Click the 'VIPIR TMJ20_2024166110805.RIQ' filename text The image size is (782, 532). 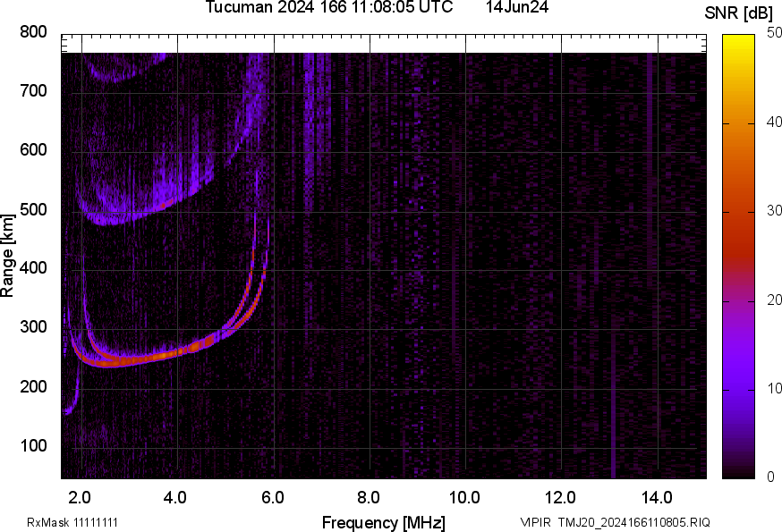pyautogui.click(x=615, y=523)
